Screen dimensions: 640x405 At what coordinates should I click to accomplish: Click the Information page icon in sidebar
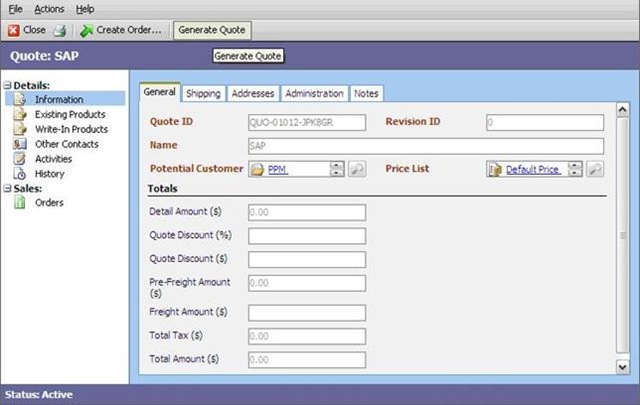[x=20, y=99]
